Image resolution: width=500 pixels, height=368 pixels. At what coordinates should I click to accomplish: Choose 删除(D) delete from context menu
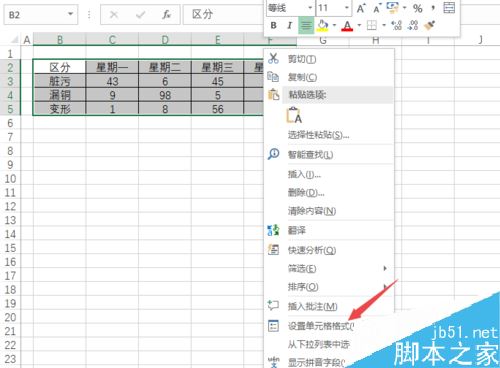pyautogui.click(x=328, y=192)
